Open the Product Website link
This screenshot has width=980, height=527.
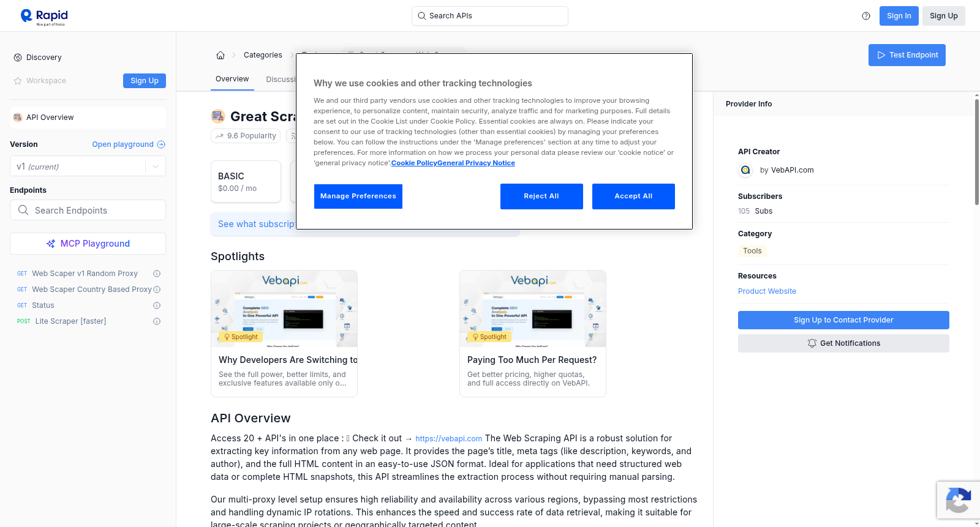767,291
